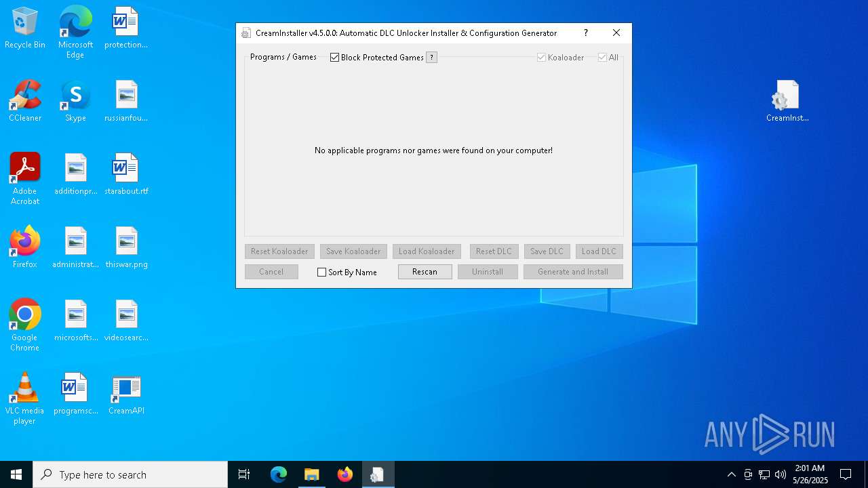868x488 pixels.
Task: Select the administrat image file icon
Action: pos(75,248)
